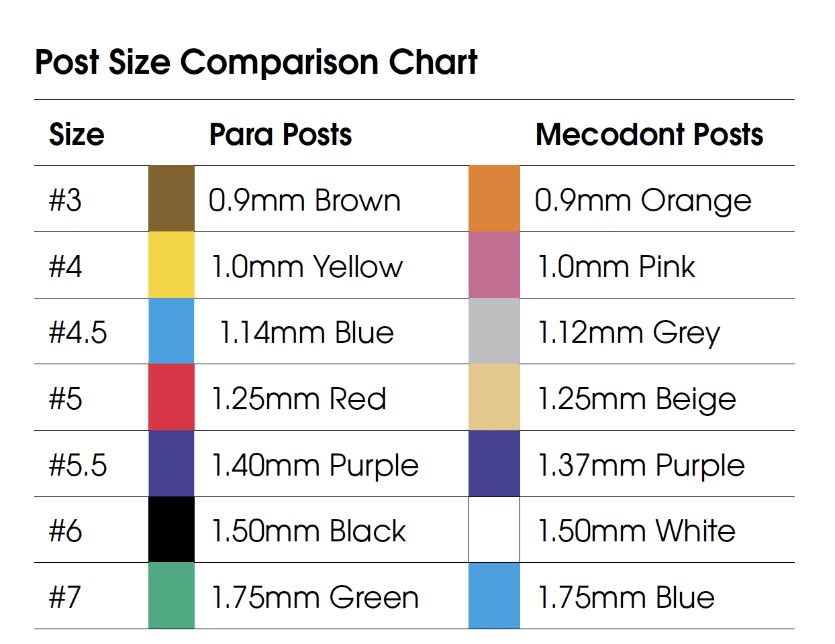Select the orange 0.9mm Mecodont swatch
The image size is (835, 644).
click(494, 199)
